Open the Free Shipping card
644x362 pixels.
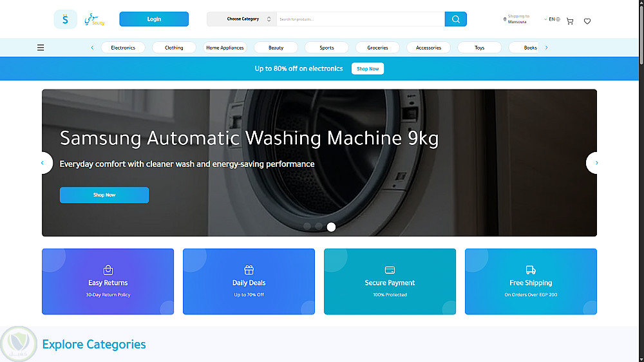pos(531,281)
